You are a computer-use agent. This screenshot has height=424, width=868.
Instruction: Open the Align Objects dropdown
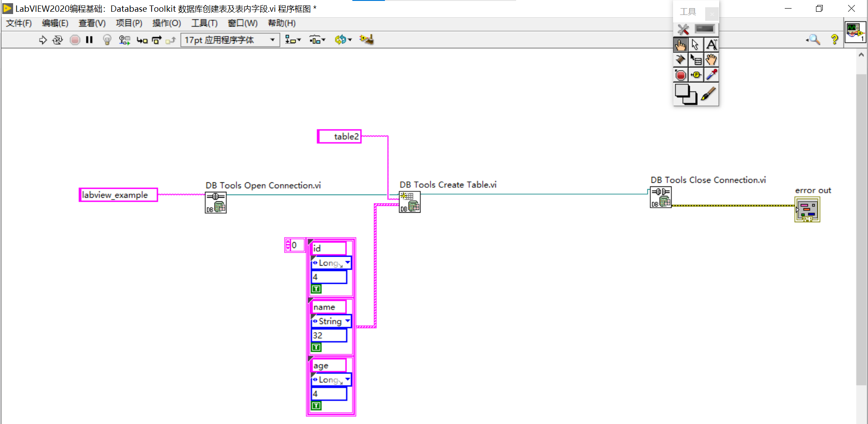[293, 40]
